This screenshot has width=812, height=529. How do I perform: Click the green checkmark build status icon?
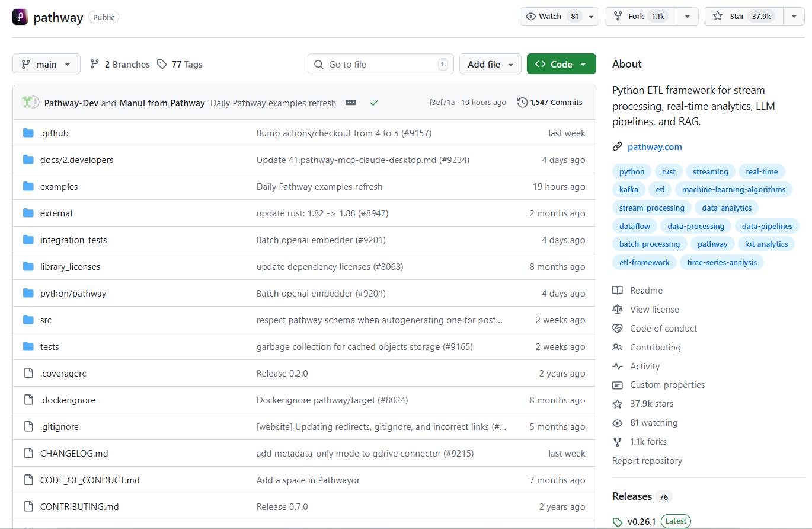point(374,102)
